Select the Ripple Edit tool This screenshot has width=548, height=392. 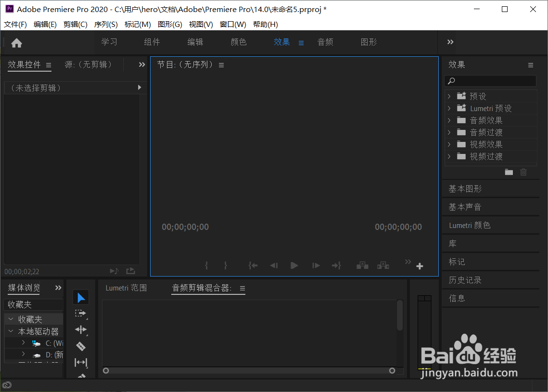(x=81, y=330)
